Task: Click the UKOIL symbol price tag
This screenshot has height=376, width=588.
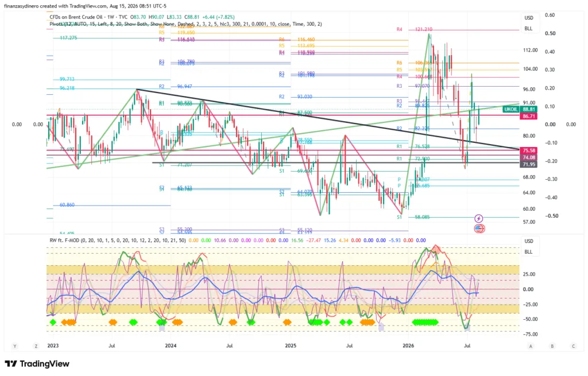Action: pos(510,109)
